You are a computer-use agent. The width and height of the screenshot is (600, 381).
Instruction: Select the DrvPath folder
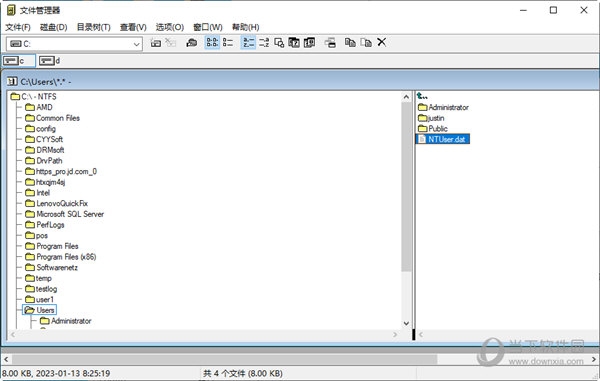pos(44,161)
